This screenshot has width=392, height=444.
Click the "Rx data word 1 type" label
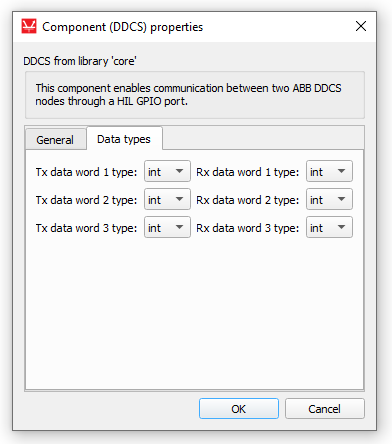[x=248, y=172]
